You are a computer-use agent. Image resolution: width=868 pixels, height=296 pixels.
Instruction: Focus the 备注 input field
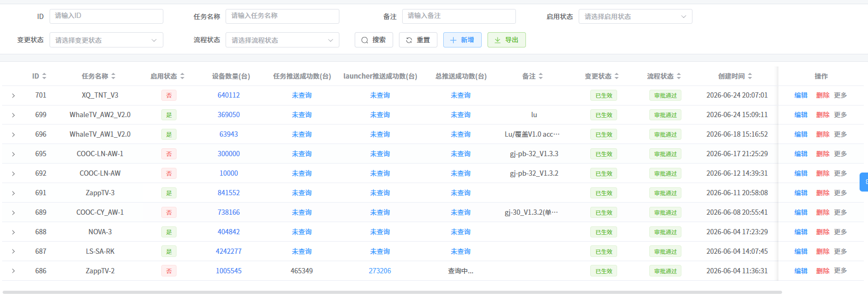459,16
